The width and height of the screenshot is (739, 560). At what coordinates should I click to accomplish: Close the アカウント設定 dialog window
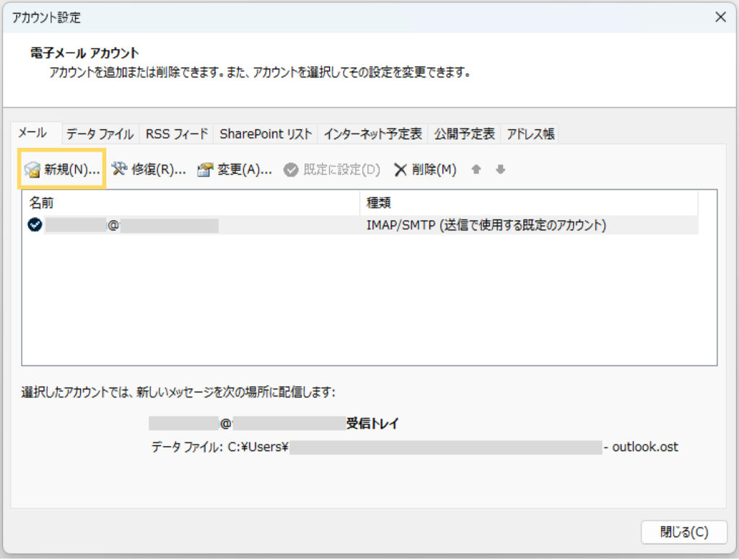[720, 17]
